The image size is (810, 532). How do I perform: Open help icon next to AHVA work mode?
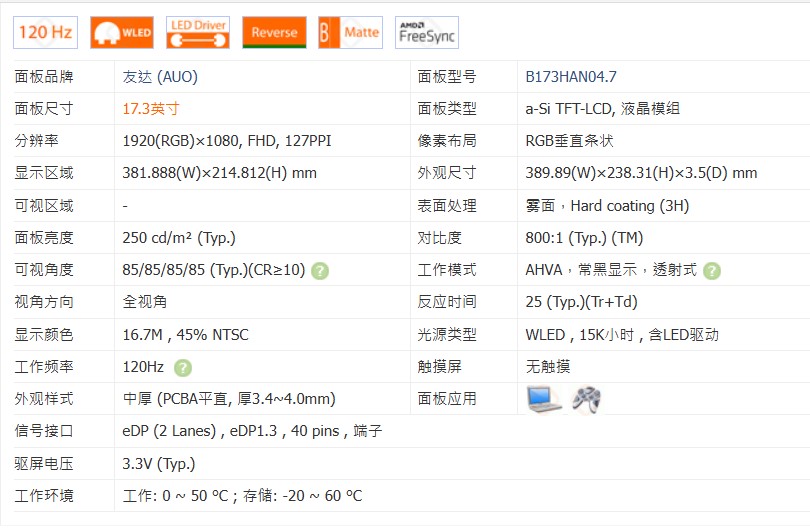point(711,270)
